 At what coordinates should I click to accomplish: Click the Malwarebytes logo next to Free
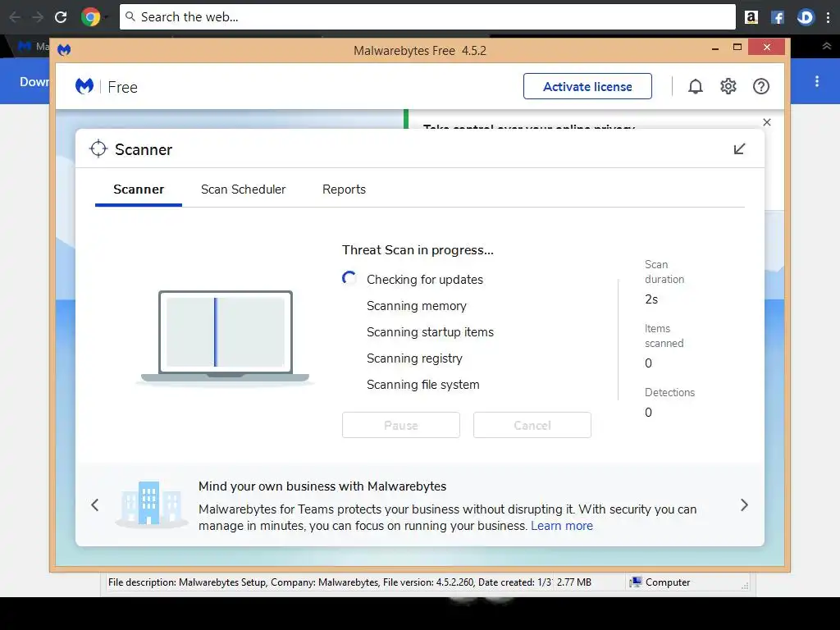pyautogui.click(x=84, y=86)
